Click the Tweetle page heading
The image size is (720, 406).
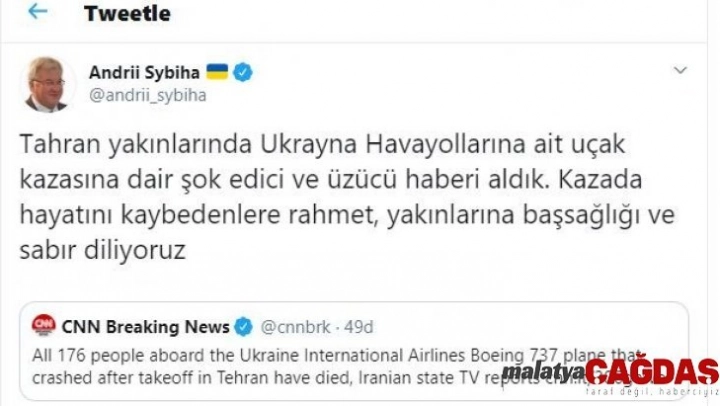click(127, 13)
